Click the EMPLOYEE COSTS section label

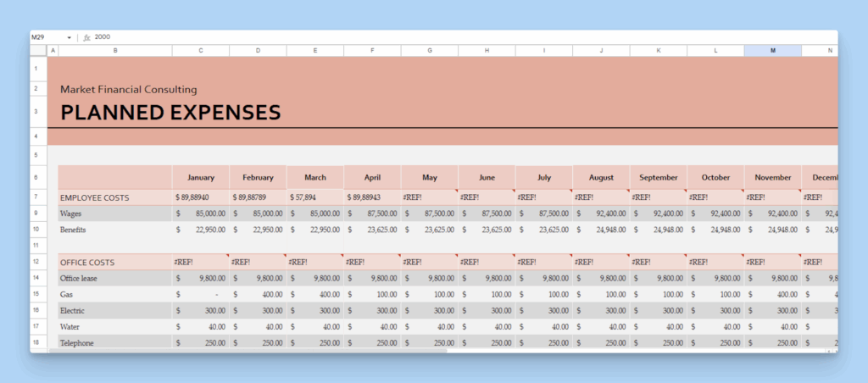coord(95,197)
